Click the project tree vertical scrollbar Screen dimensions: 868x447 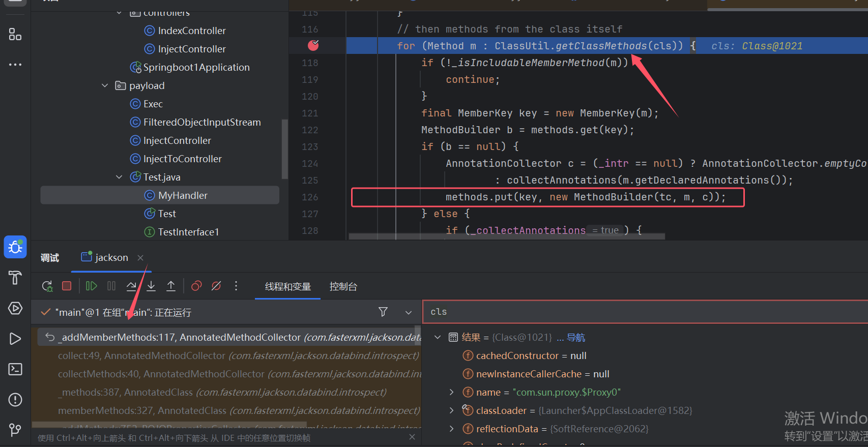284,148
